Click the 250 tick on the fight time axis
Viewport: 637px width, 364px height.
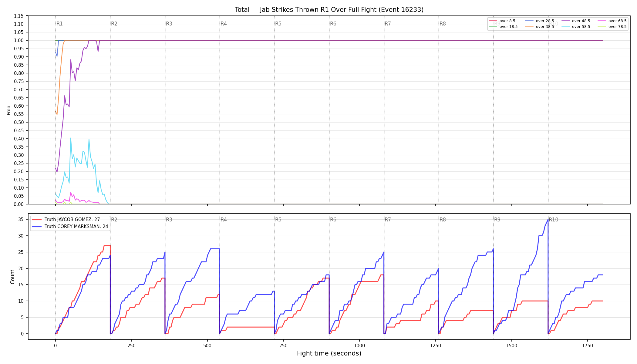(x=131, y=345)
